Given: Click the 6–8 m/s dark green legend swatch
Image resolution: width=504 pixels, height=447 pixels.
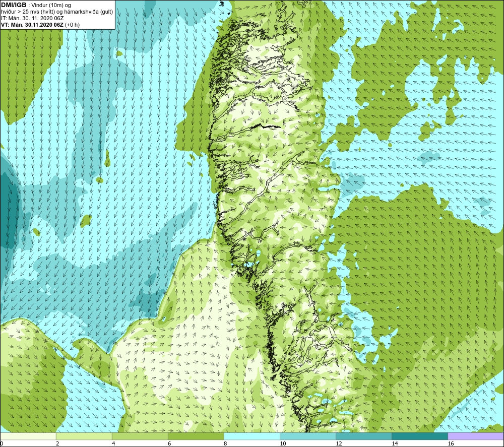Looking at the screenshot, I should point(196,436).
